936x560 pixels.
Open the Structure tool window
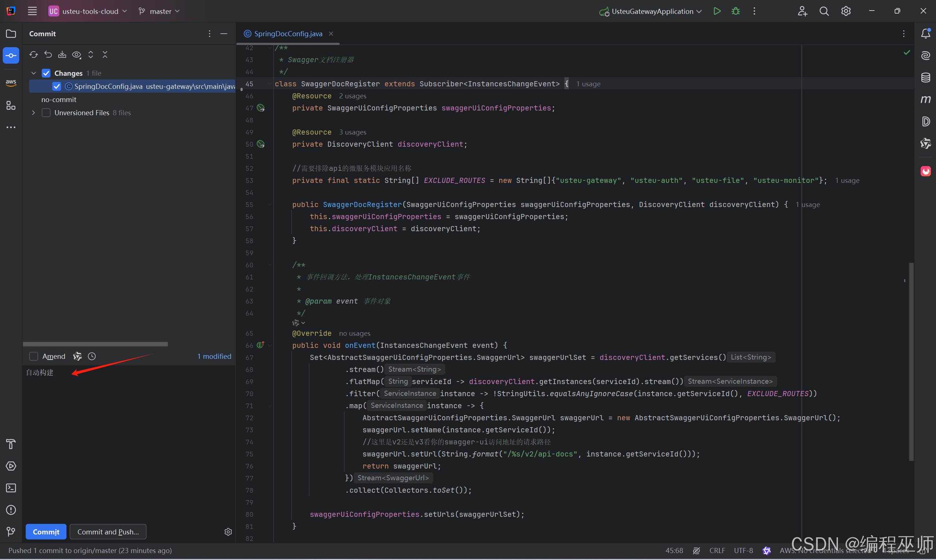click(x=11, y=105)
